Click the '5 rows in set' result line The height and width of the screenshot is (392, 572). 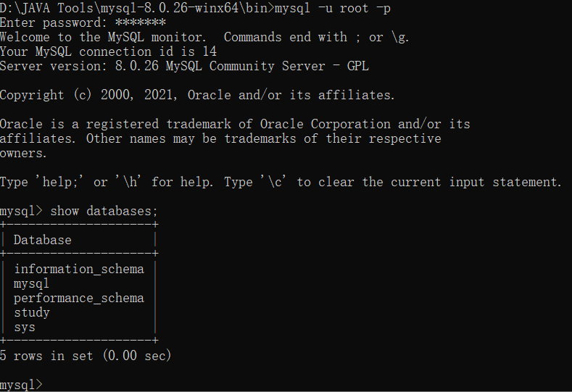86,356
